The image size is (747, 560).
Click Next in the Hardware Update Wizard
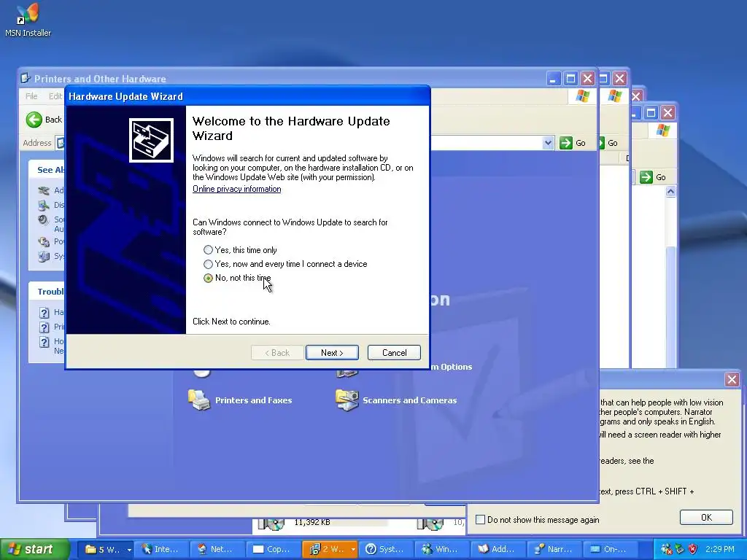click(332, 353)
